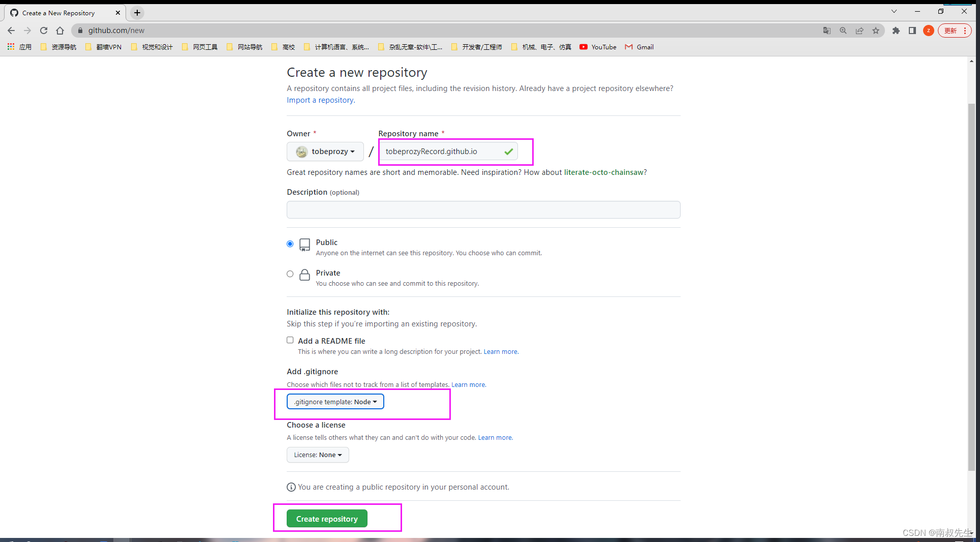Open the tab search chevron
The image size is (980, 542).
[x=894, y=11]
